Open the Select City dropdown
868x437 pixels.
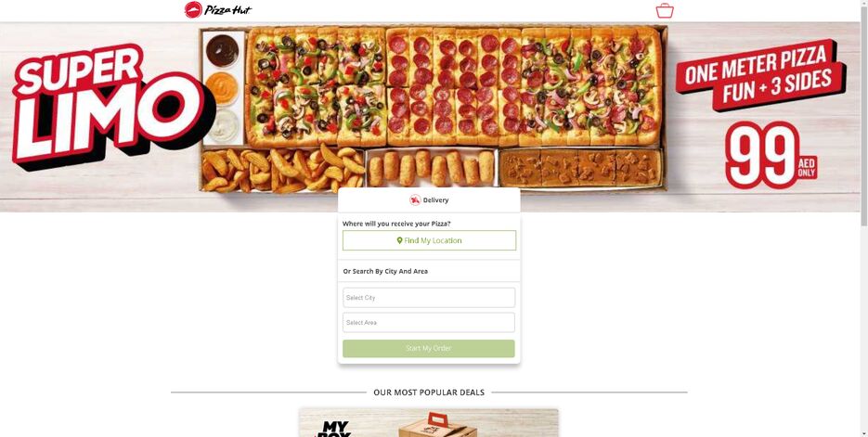429,298
